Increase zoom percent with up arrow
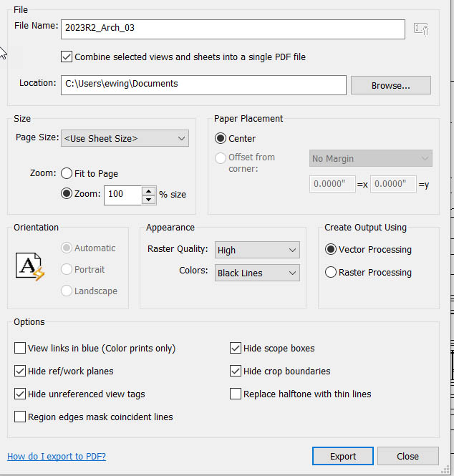Image resolution: width=454 pixels, height=476 pixels. tap(148, 192)
